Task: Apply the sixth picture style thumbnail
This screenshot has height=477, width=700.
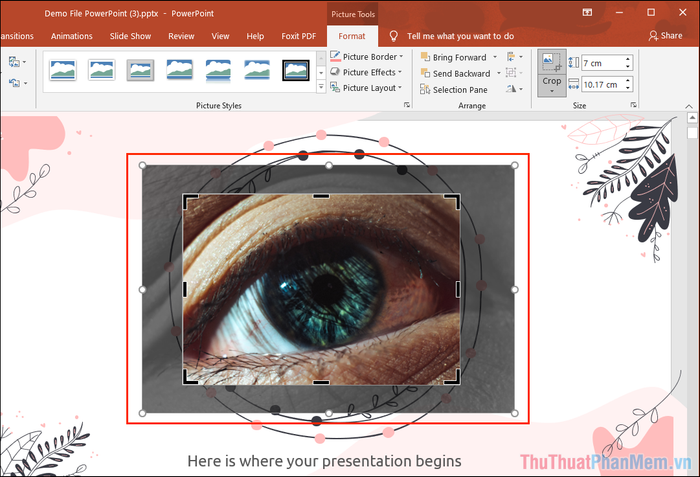Action: pos(257,70)
